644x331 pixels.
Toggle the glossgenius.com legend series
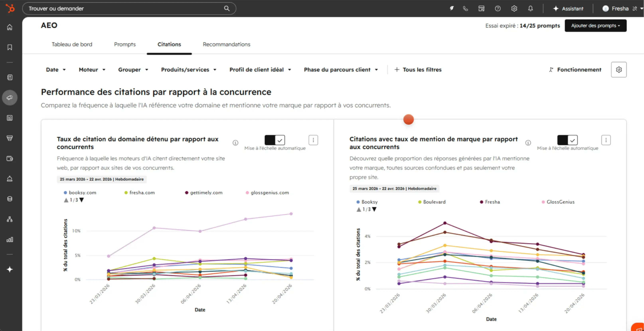coord(267,193)
